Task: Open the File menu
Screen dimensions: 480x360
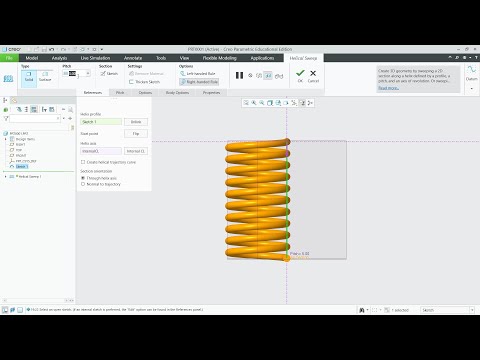Action: pos(9,58)
